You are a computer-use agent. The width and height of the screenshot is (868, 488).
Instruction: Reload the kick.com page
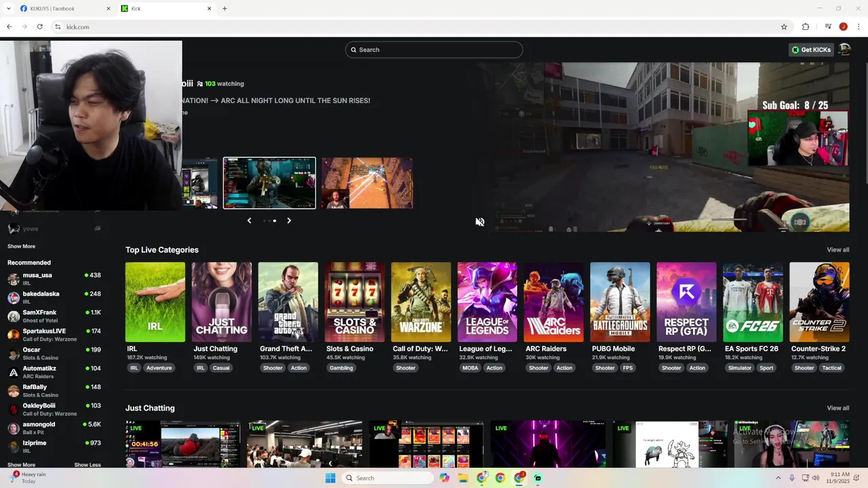40,27
